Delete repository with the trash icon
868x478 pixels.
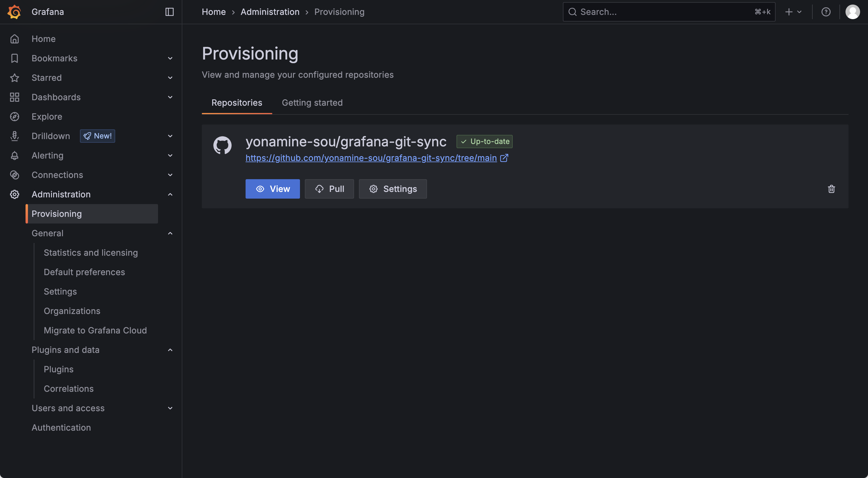click(831, 189)
